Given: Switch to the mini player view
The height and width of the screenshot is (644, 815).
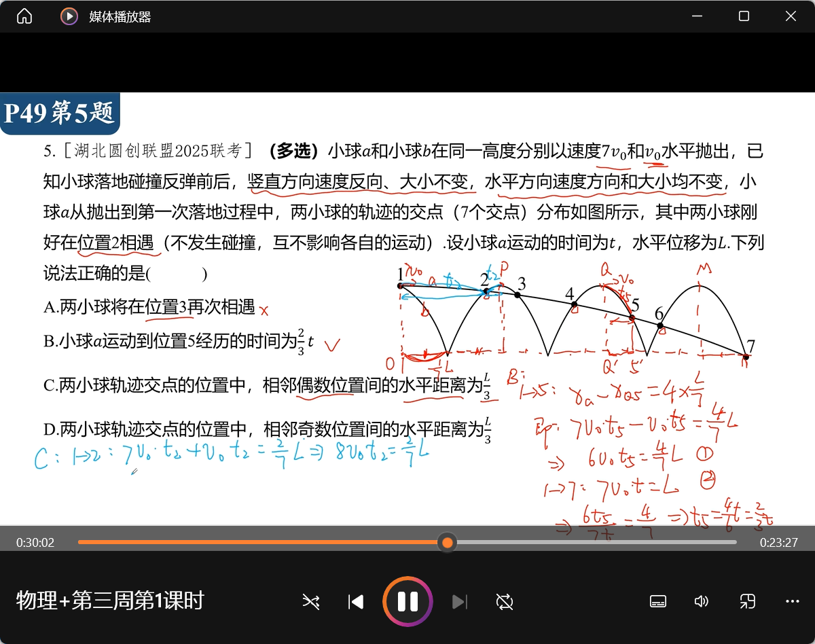Looking at the screenshot, I should (x=747, y=601).
